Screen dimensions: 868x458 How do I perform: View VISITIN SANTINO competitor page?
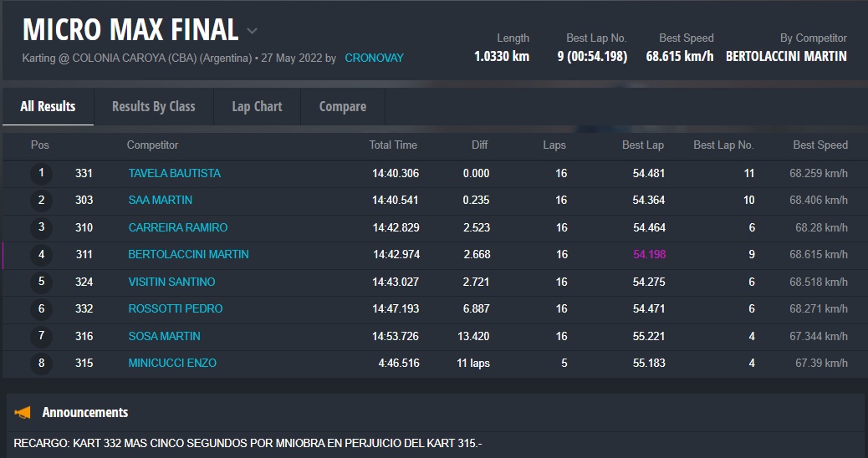point(171,282)
